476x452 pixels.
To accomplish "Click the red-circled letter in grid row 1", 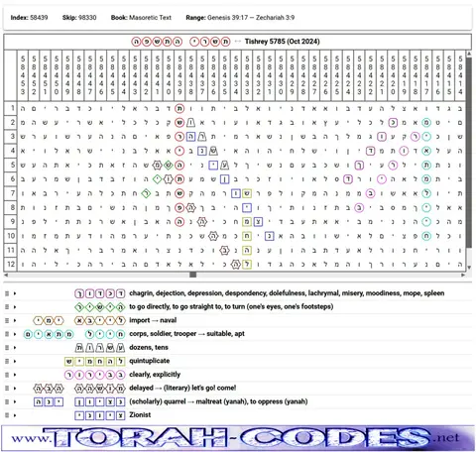I will coord(179,108).
